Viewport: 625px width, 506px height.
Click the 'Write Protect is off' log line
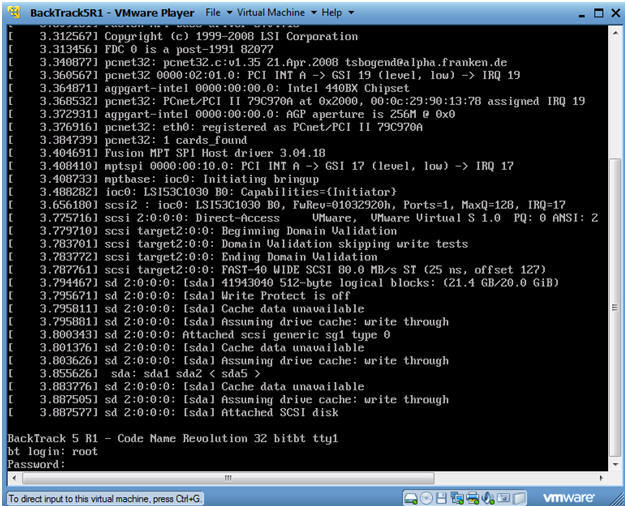click(179, 296)
